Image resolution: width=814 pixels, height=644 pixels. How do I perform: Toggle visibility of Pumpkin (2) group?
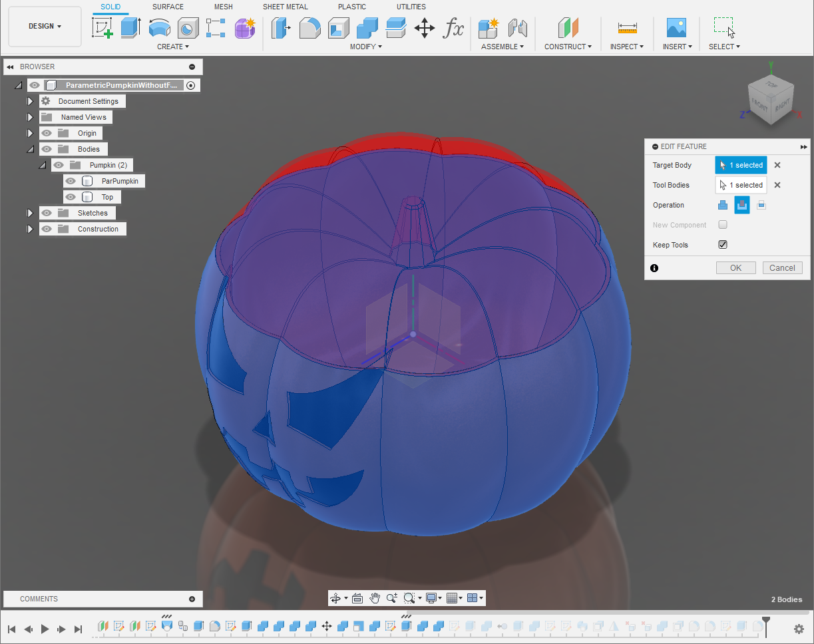point(59,165)
